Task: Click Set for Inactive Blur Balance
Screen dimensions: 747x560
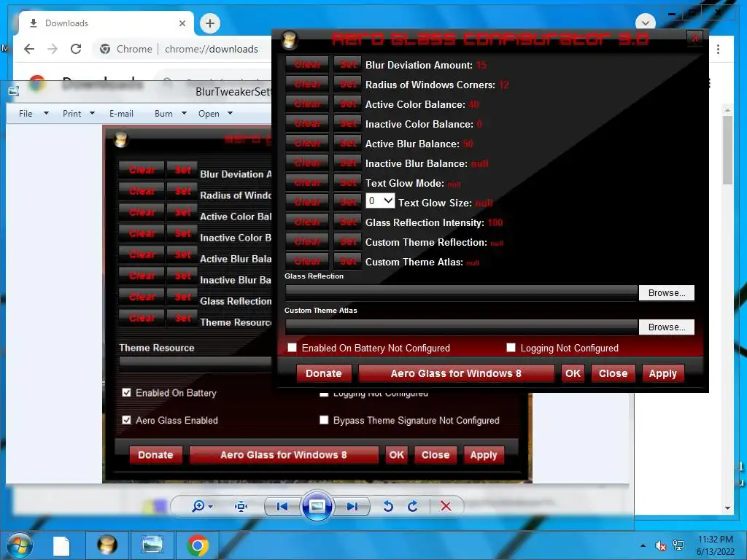Action: point(348,163)
